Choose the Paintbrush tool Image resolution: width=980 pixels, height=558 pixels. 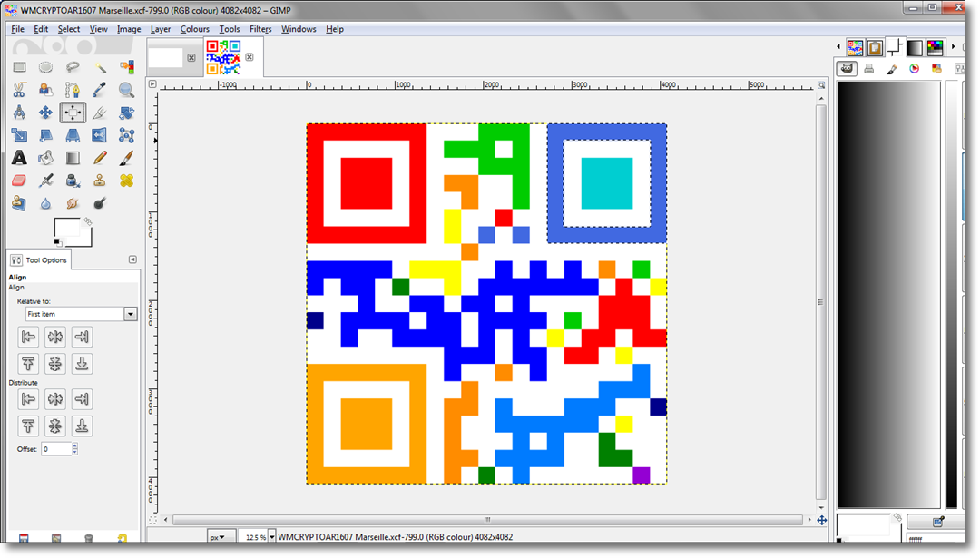tap(126, 158)
